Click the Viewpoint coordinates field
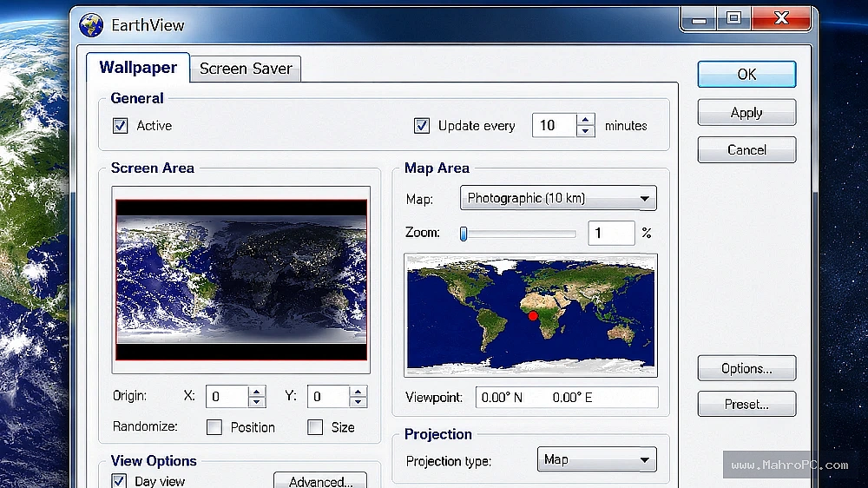 pos(567,397)
